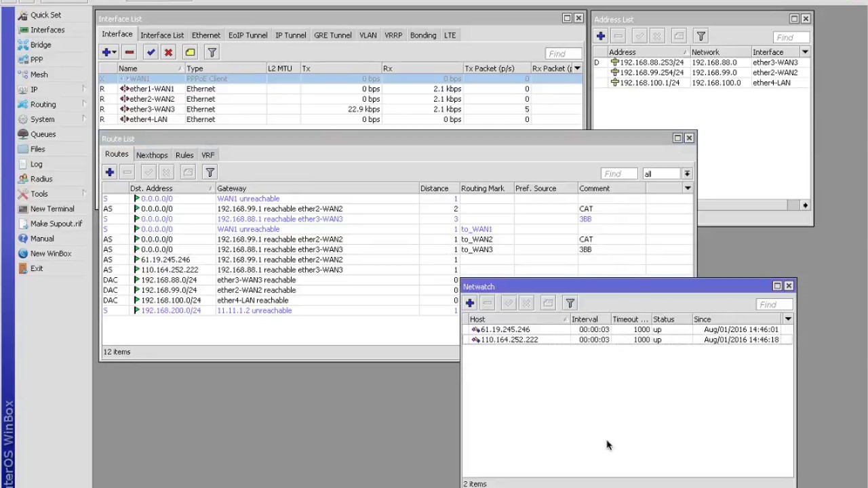Open the Nexthops tab in Route List
Image resolution: width=868 pixels, height=488 pixels.
pyautogui.click(x=152, y=155)
